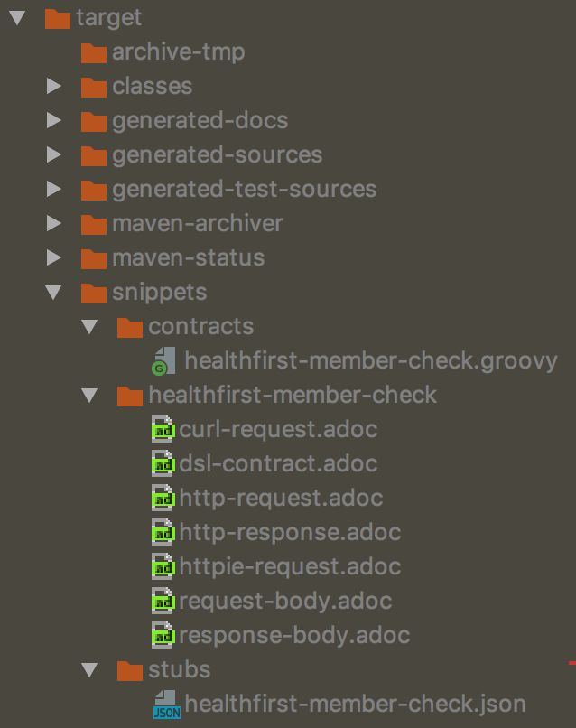Click the AsciiDoc icon beside dsl-contract.adoc
Screen dimensions: 576x728
163,463
